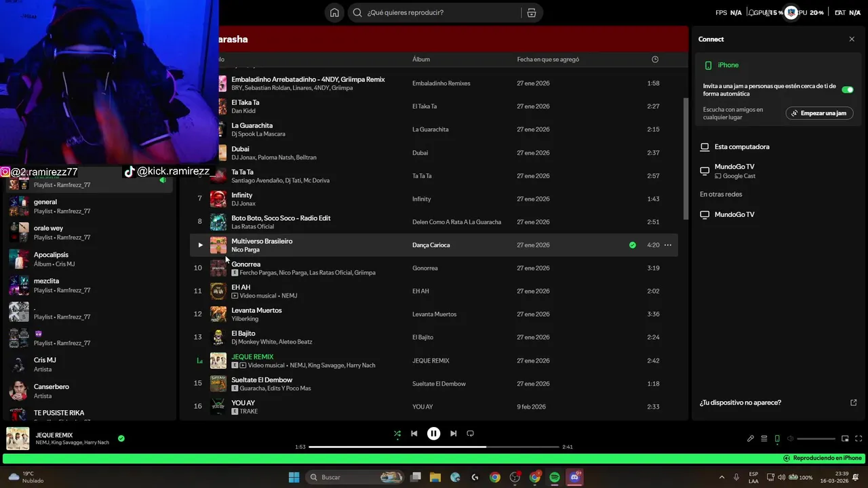Close the Connect panel
Image resolution: width=868 pixels, height=488 pixels.
click(x=852, y=39)
